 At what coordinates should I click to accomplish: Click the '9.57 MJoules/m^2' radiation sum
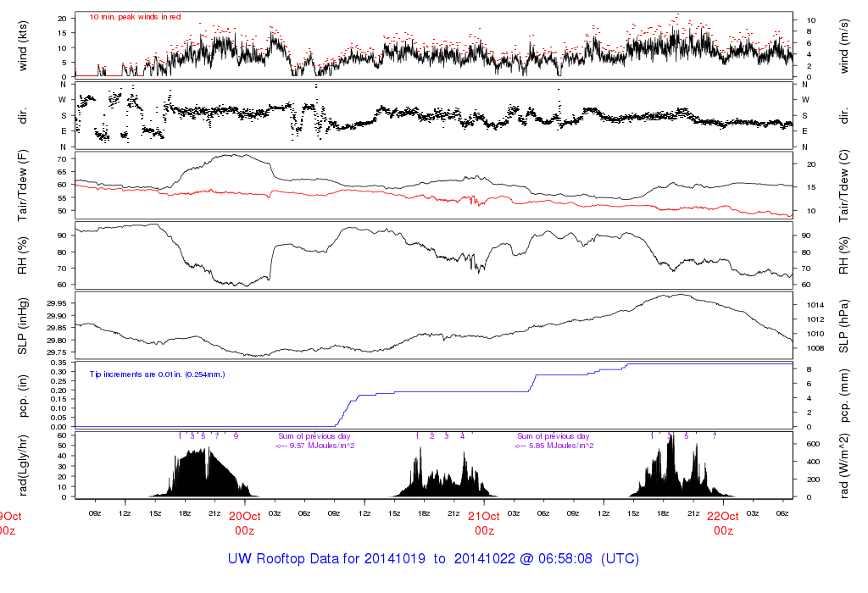pos(321,446)
